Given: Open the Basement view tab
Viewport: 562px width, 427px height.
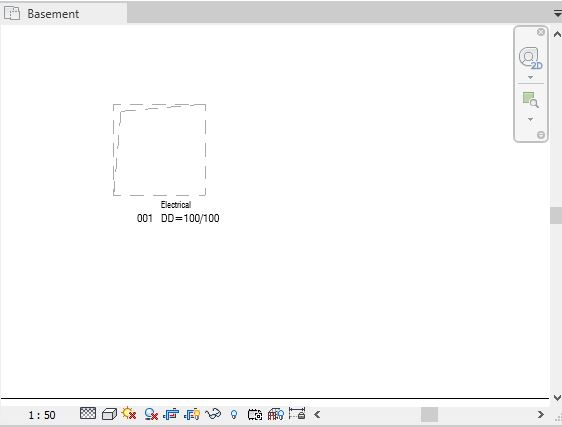Looking at the screenshot, I should pos(63,13).
